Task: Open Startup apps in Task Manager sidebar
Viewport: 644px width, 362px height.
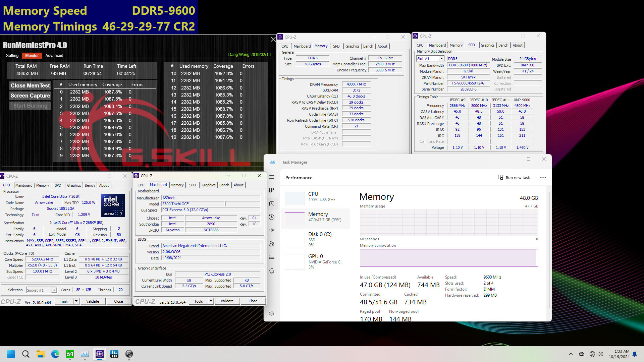Action: (x=272, y=231)
